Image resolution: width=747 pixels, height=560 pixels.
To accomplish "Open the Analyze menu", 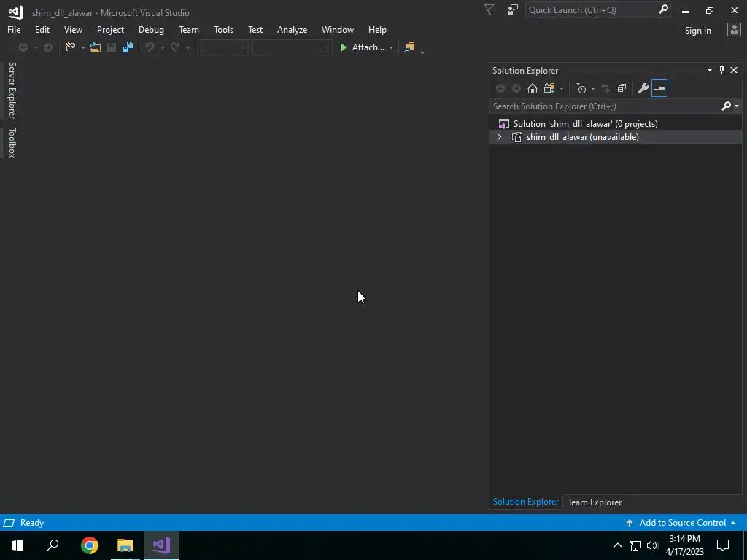I will pos(292,30).
